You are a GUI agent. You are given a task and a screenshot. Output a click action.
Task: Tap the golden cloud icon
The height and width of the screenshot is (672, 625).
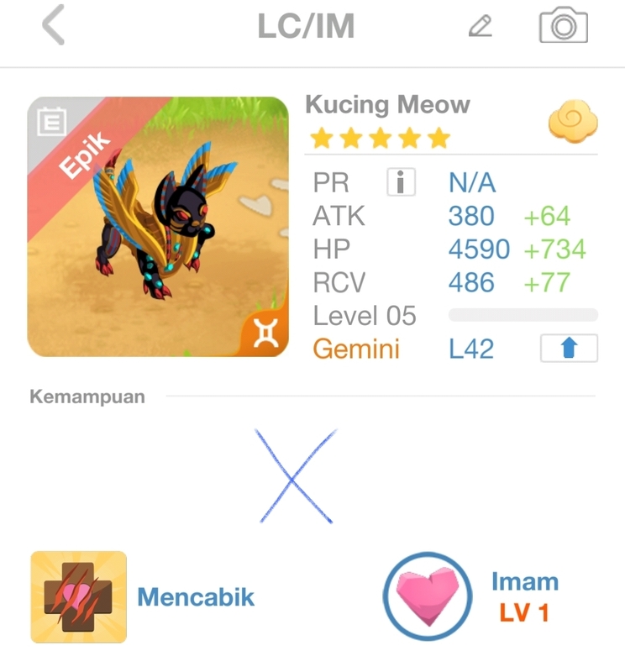click(x=573, y=121)
